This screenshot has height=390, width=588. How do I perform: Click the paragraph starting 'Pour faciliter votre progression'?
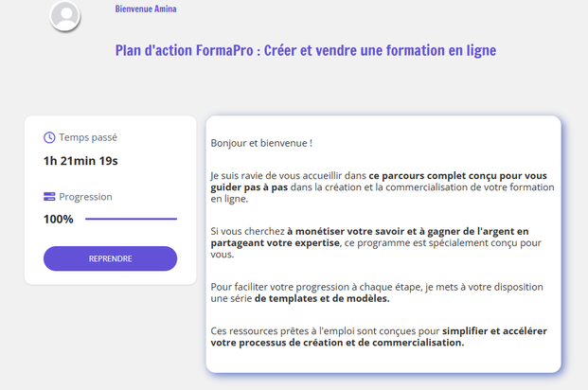(x=377, y=292)
